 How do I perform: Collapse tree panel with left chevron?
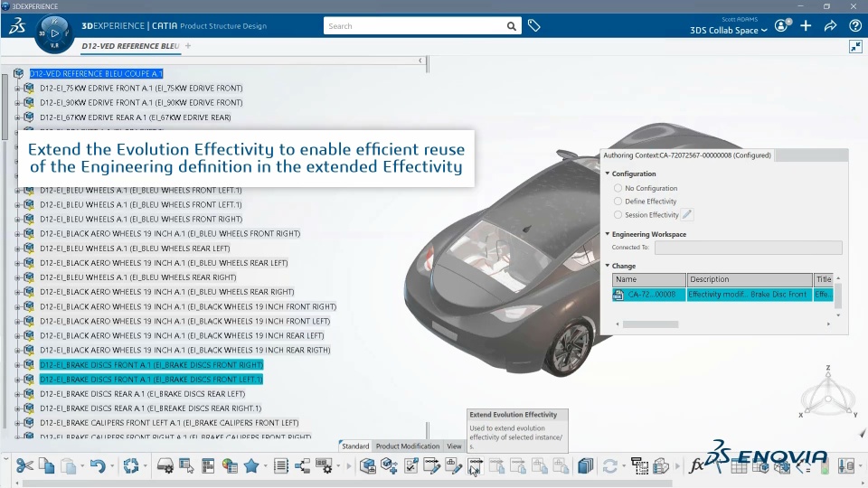tap(420, 61)
